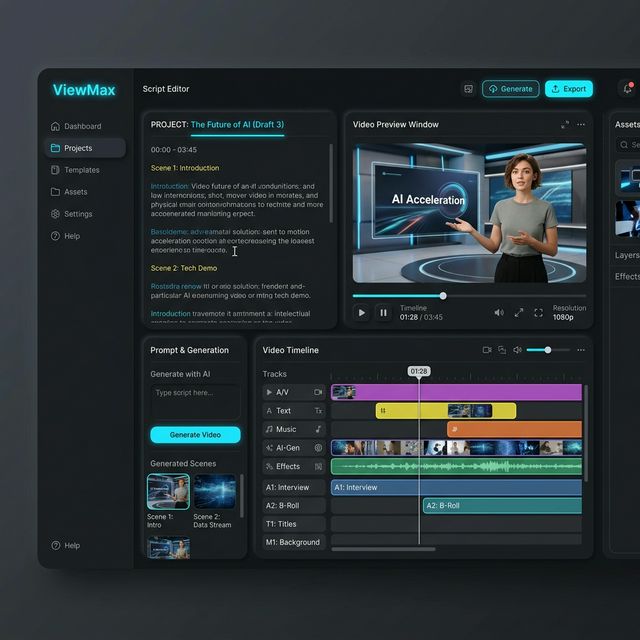Click the preview progress slider handle
Viewport: 640px width, 640px height.
coord(443,296)
